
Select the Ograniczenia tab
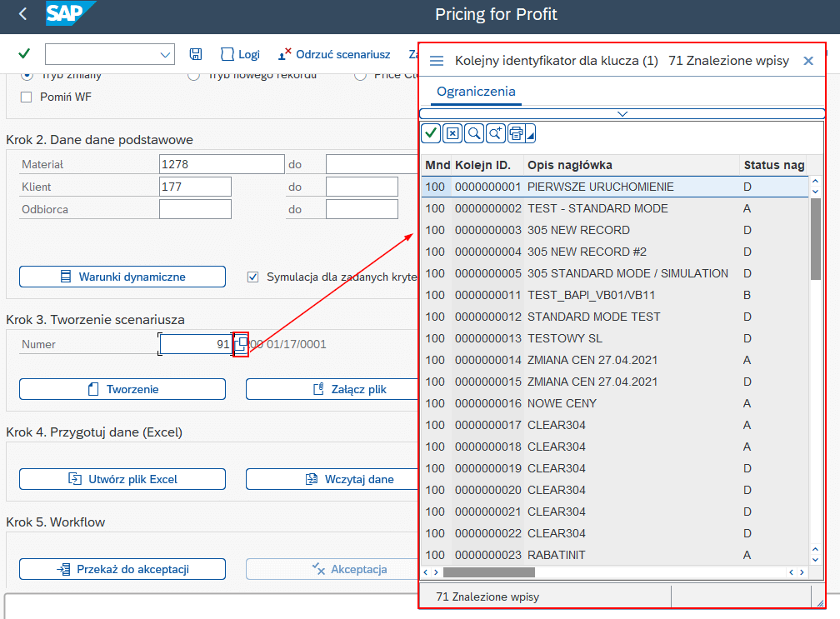click(x=476, y=92)
